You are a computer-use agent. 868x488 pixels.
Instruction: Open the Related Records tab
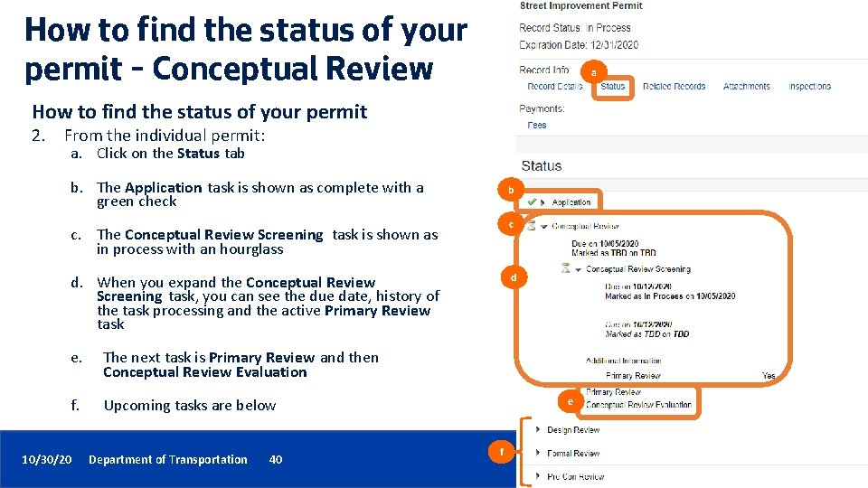674,87
